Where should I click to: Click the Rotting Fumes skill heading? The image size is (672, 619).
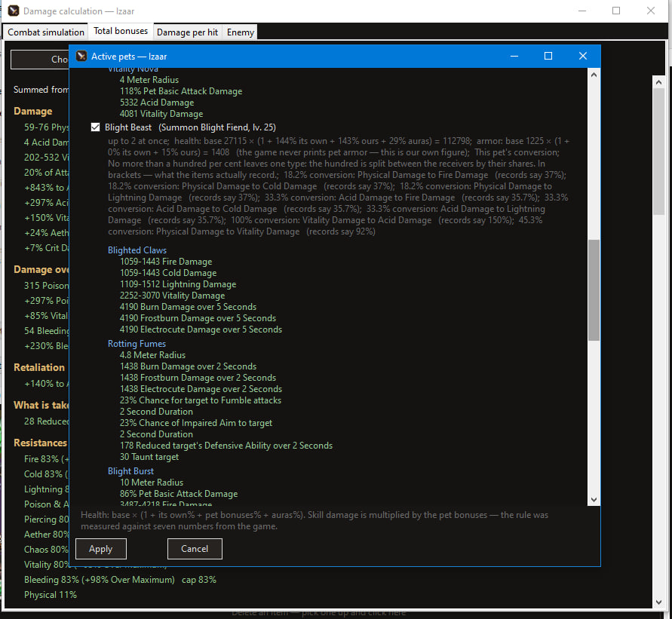click(137, 344)
